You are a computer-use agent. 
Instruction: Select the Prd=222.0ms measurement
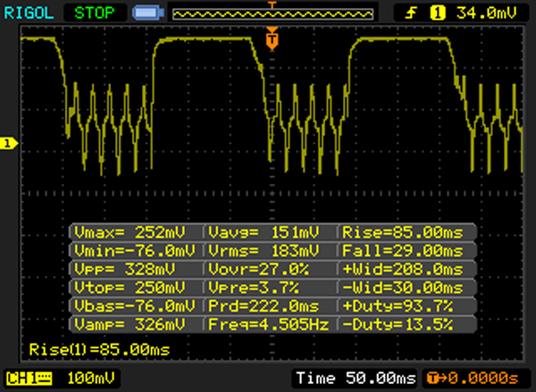(x=264, y=305)
